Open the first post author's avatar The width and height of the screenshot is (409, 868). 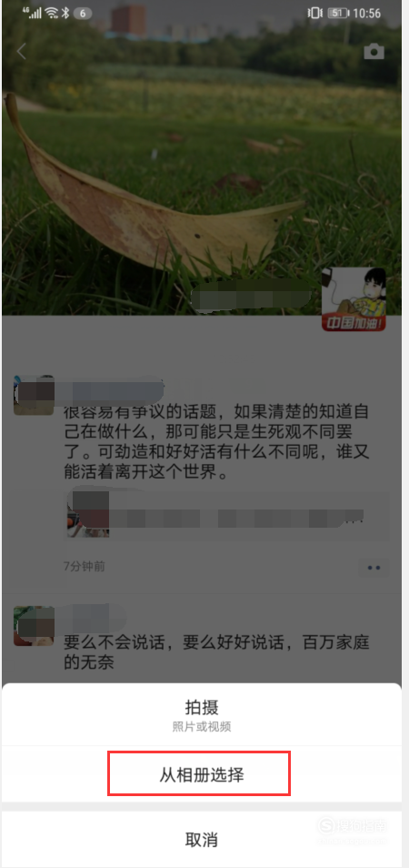[34, 395]
